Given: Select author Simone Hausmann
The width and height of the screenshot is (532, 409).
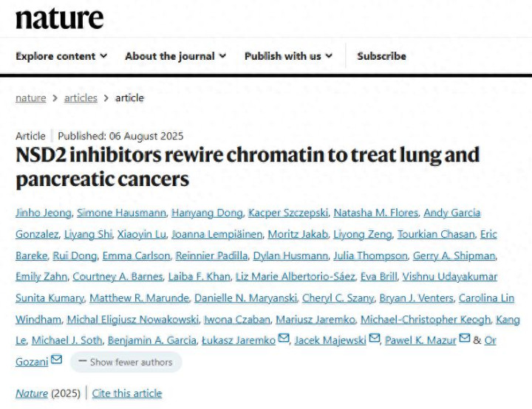Looking at the screenshot, I should pyautogui.click(x=121, y=213).
